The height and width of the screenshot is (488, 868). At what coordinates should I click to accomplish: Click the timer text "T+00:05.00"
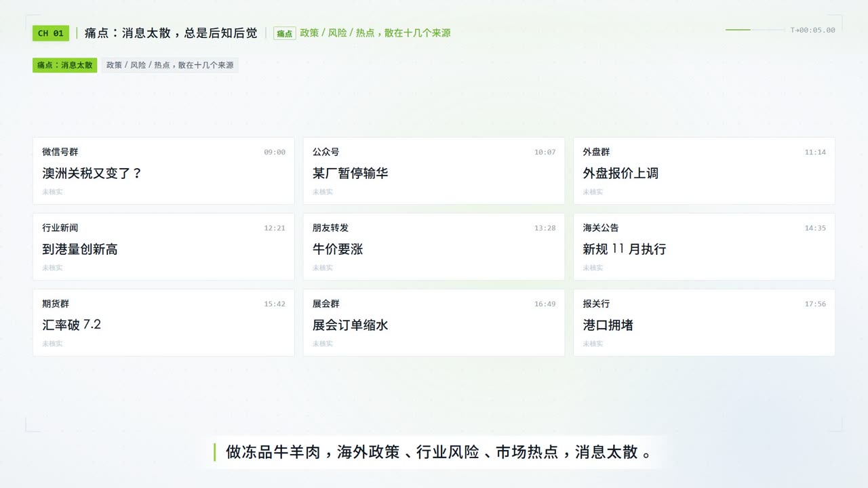pyautogui.click(x=813, y=30)
